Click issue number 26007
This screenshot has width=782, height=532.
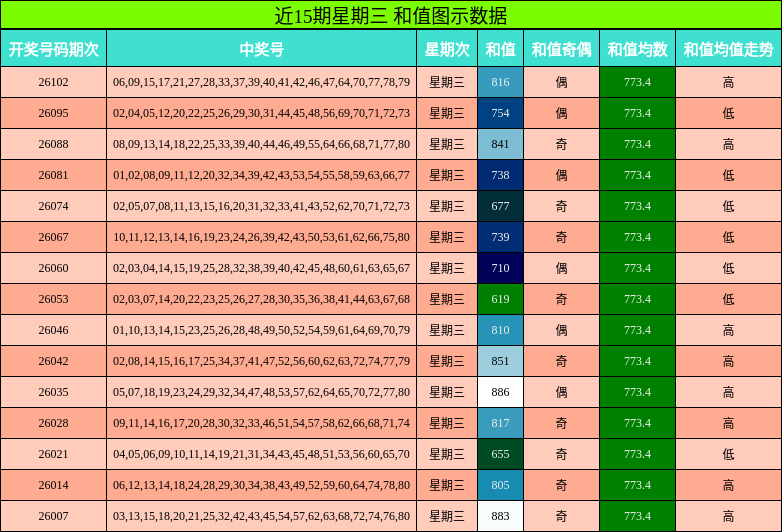pos(53,516)
